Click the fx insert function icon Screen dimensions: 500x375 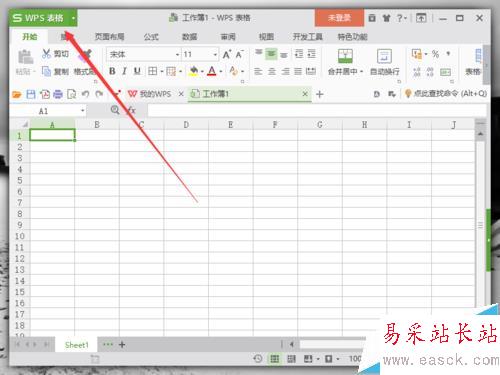[x=131, y=110]
